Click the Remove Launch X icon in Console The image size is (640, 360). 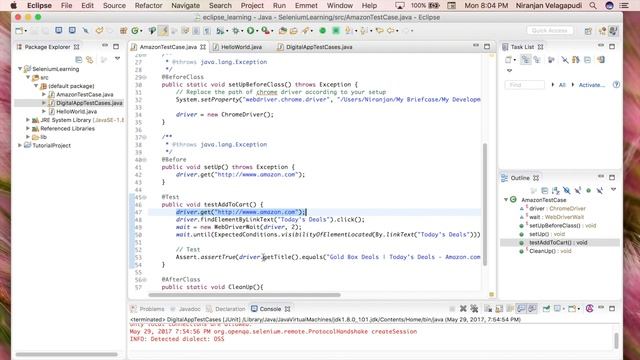pos(463,309)
